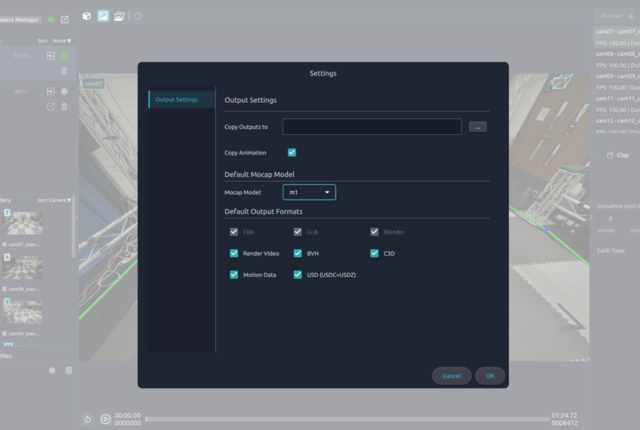Toggle the Copy Animation checkbox
640x430 pixels.
292,153
